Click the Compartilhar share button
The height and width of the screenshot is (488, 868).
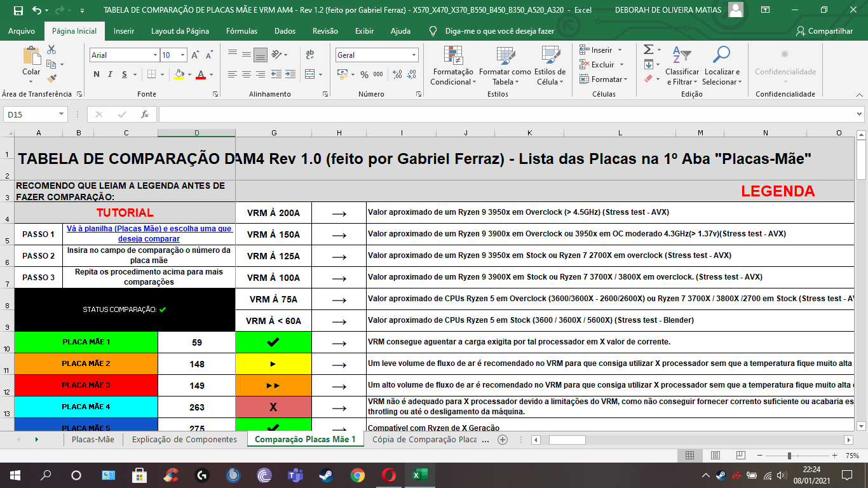[x=825, y=31]
